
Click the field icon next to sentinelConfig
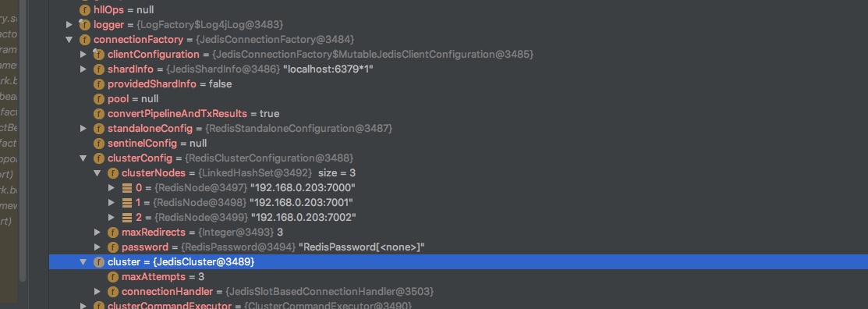point(98,143)
